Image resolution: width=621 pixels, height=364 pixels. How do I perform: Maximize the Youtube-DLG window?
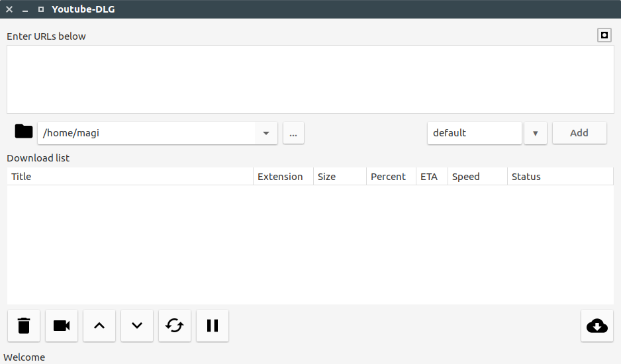tap(41, 9)
